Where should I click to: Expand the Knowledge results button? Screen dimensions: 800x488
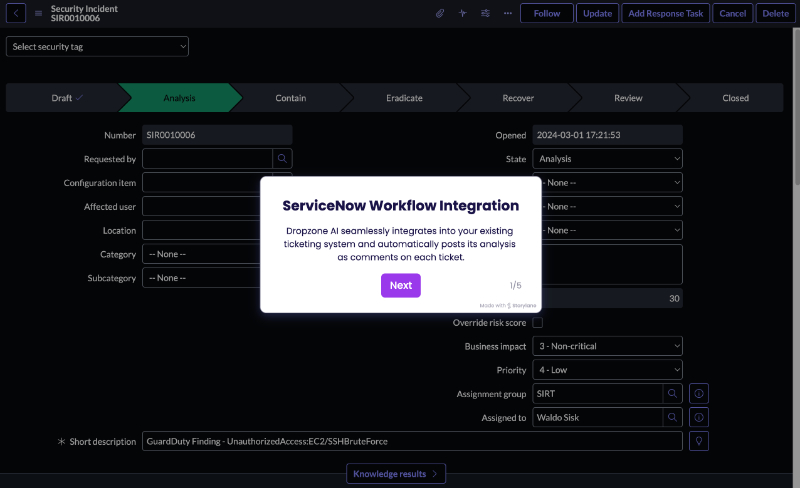pyautogui.click(x=396, y=474)
